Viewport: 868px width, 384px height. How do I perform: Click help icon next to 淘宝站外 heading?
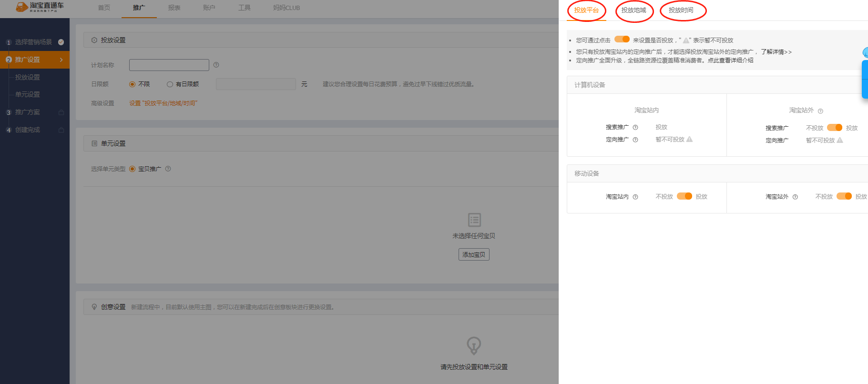820,111
